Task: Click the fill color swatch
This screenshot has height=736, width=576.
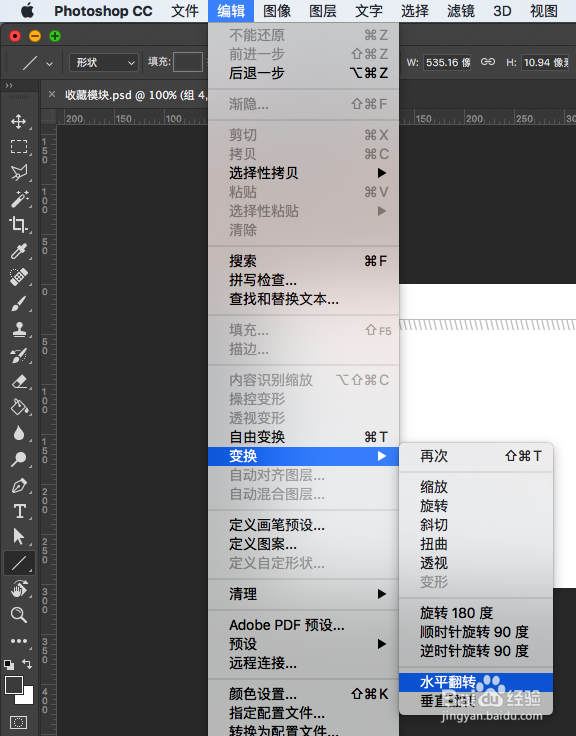Action: click(188, 62)
